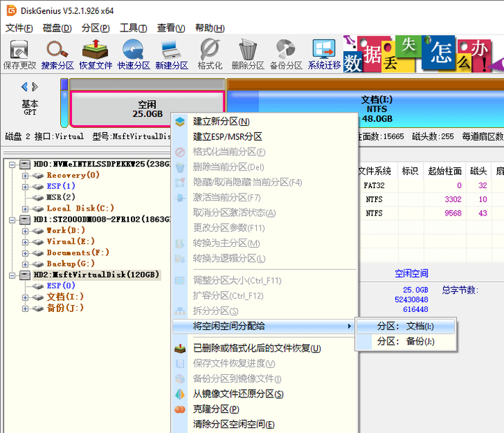The image size is (504, 433).
Task: Expand the Backup(G:) partition node
Action: point(25,264)
